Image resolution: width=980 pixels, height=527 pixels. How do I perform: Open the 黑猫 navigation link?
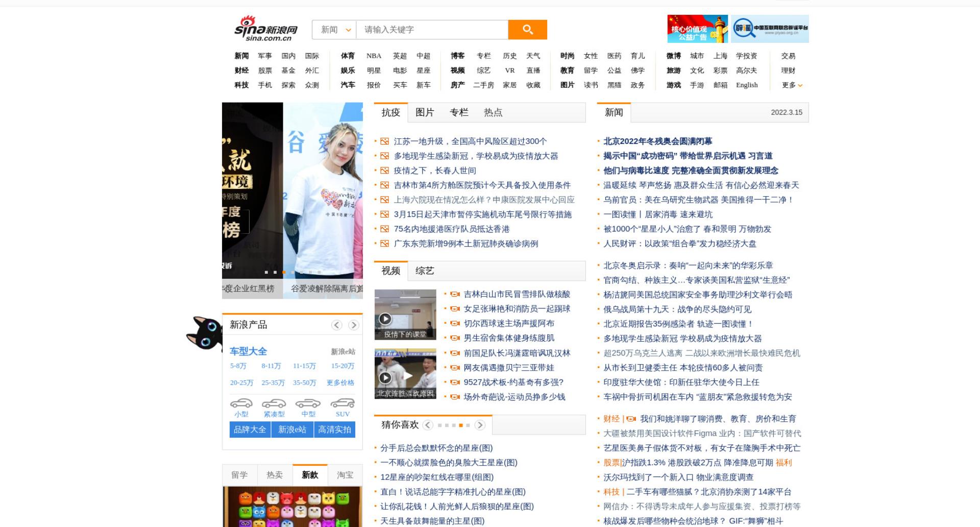(614, 85)
